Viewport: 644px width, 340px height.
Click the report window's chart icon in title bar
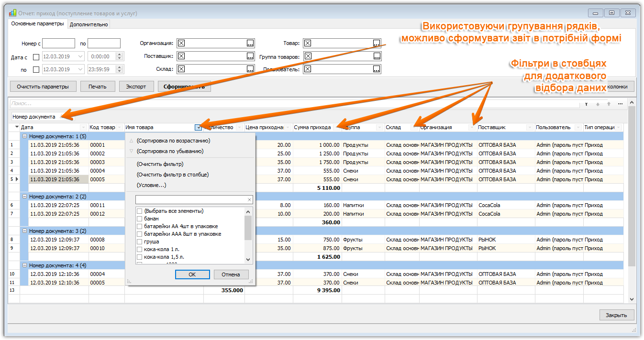[13, 13]
